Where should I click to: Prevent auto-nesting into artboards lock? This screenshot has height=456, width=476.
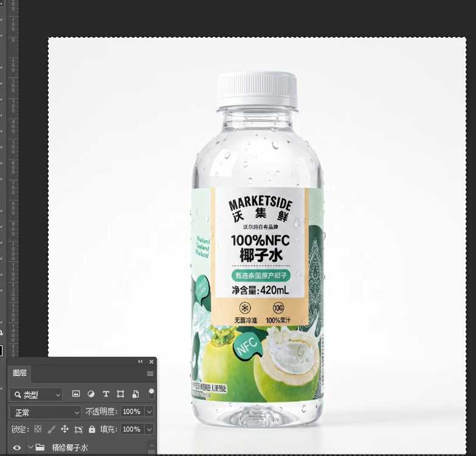pos(78,429)
